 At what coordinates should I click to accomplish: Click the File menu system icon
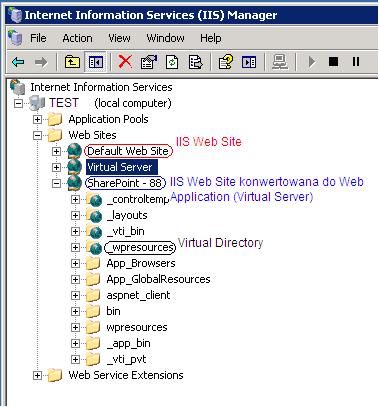tap(15, 38)
